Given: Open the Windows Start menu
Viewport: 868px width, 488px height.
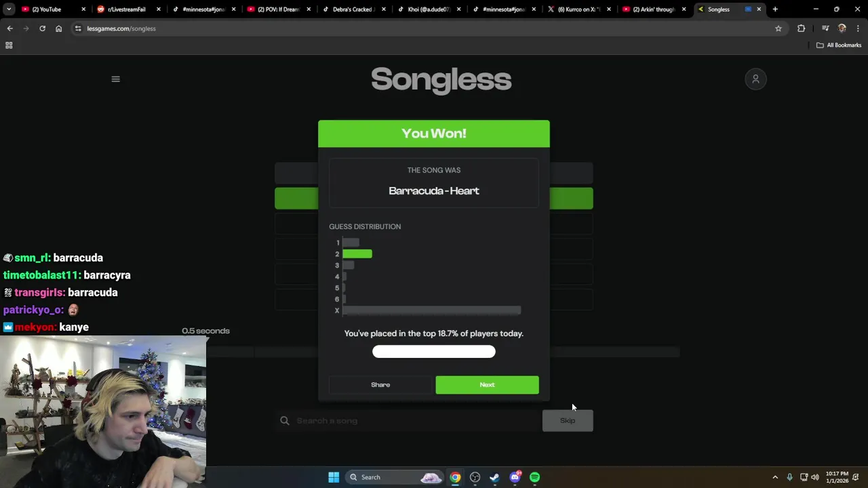Looking at the screenshot, I should coord(334,477).
